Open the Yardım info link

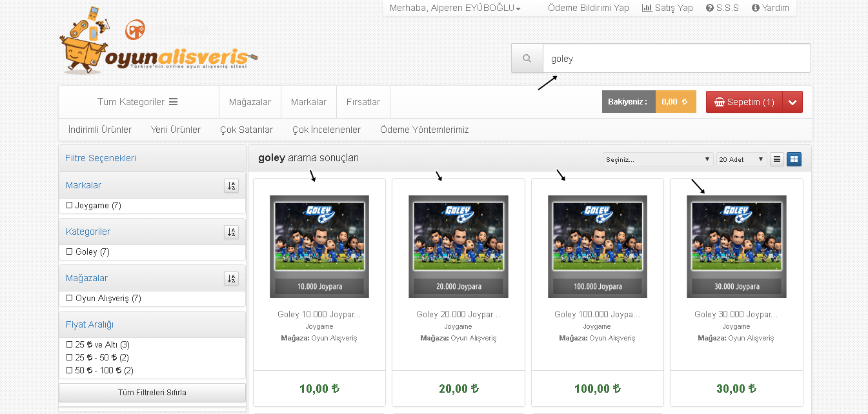[x=770, y=8]
